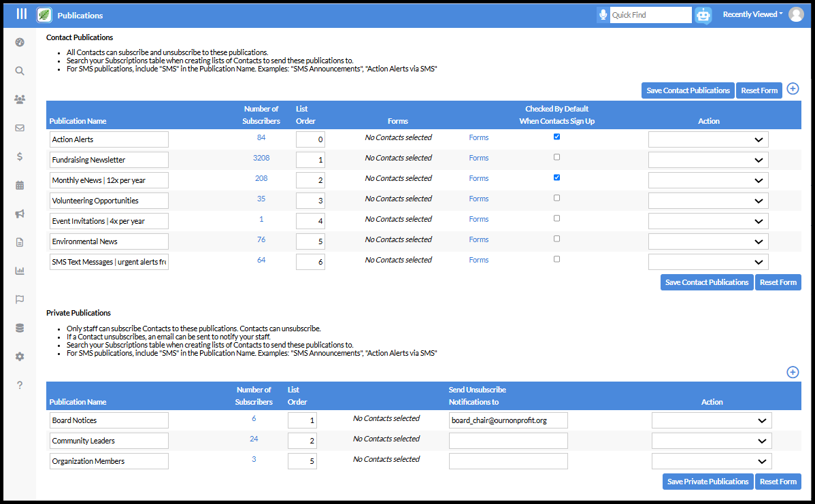815x504 pixels.
Task: Open Forms link for Action Alerts
Action: (478, 137)
